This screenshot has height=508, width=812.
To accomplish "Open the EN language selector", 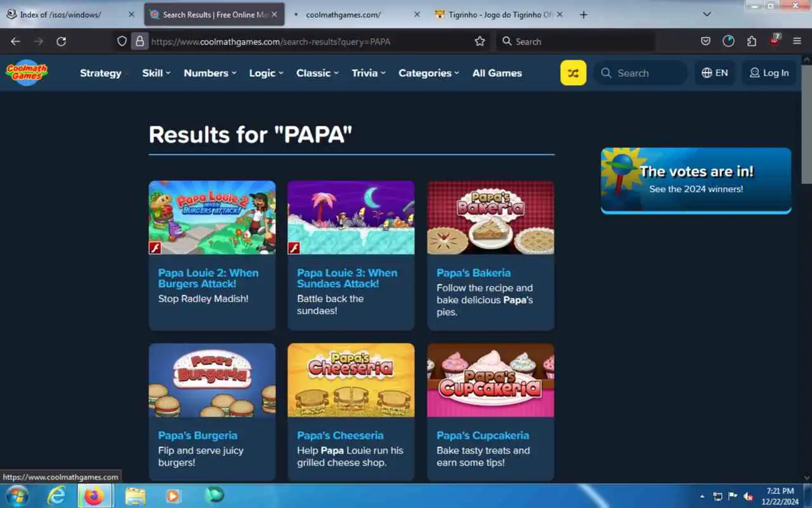I will pos(714,73).
